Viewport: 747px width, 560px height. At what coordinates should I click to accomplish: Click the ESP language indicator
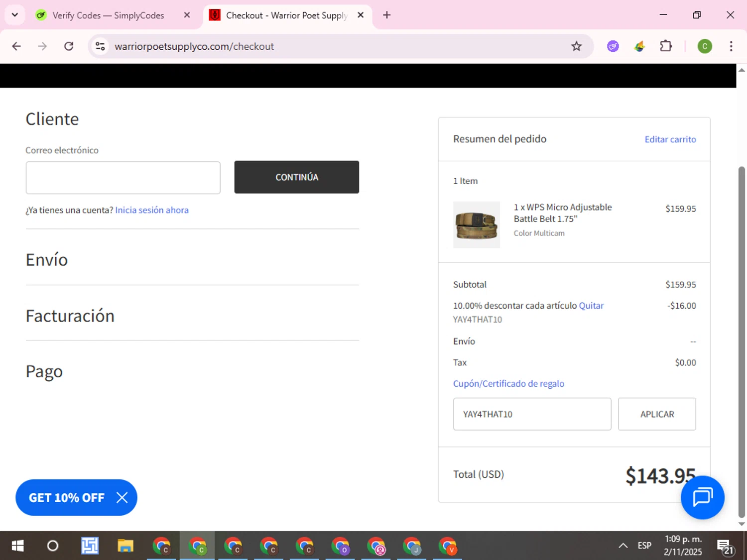[644, 546]
